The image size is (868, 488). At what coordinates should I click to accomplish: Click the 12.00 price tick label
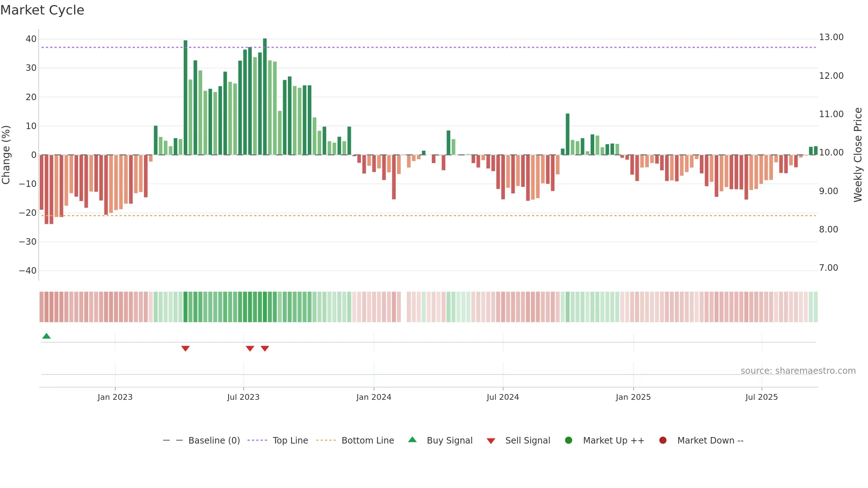click(x=831, y=76)
